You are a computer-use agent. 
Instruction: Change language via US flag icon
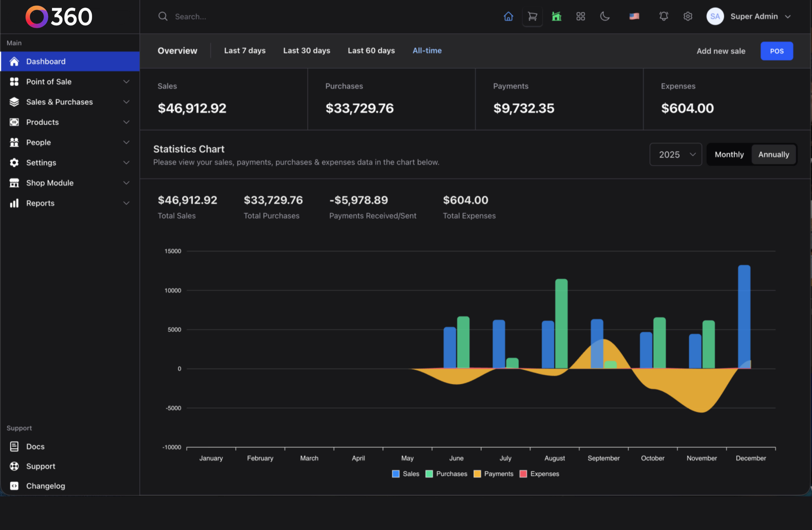pos(634,16)
